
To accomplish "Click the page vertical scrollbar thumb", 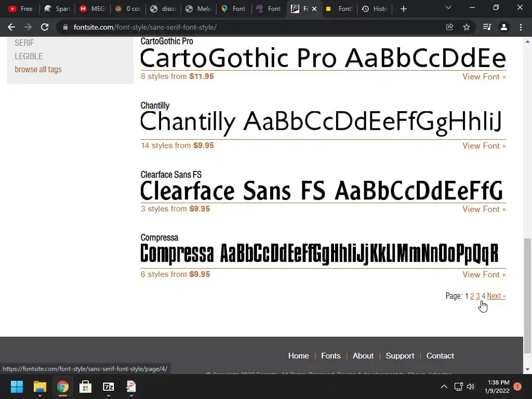I will click(x=527, y=296).
